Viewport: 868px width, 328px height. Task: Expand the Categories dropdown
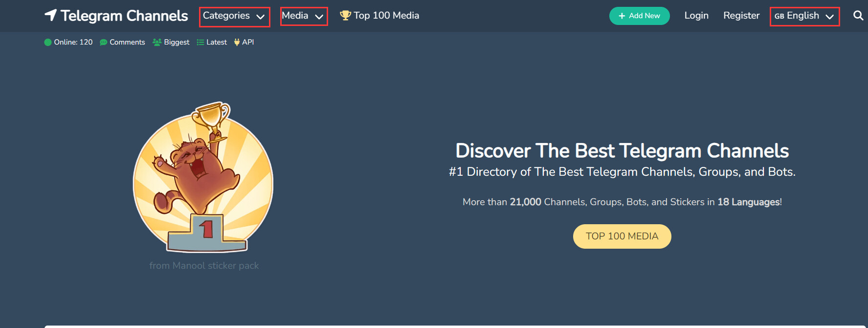click(x=235, y=17)
